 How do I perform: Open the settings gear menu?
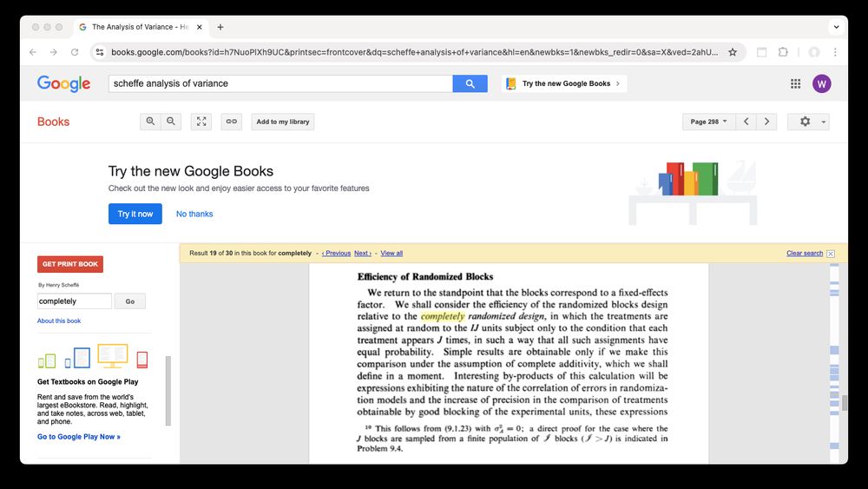coord(805,122)
